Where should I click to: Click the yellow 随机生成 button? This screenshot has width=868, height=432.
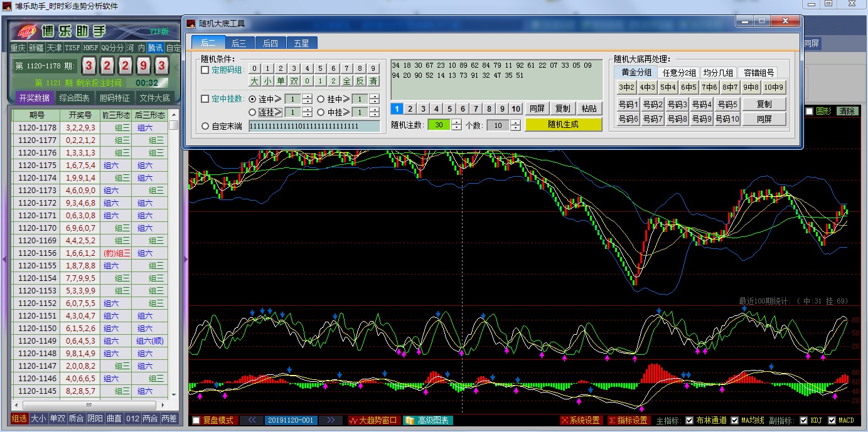point(563,124)
